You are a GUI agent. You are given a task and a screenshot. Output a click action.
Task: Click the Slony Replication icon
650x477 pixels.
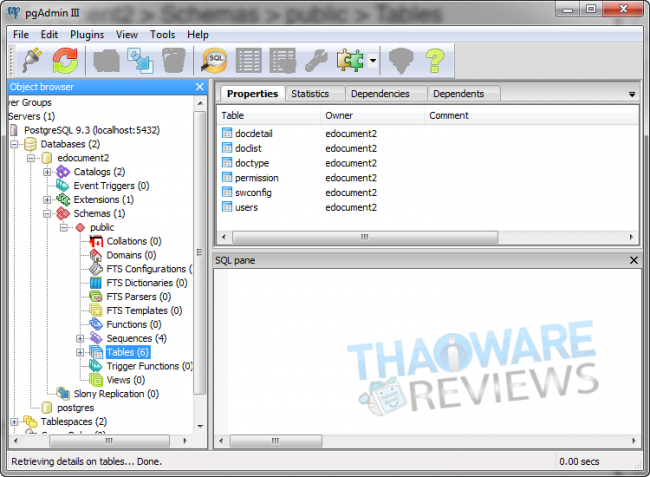63,394
